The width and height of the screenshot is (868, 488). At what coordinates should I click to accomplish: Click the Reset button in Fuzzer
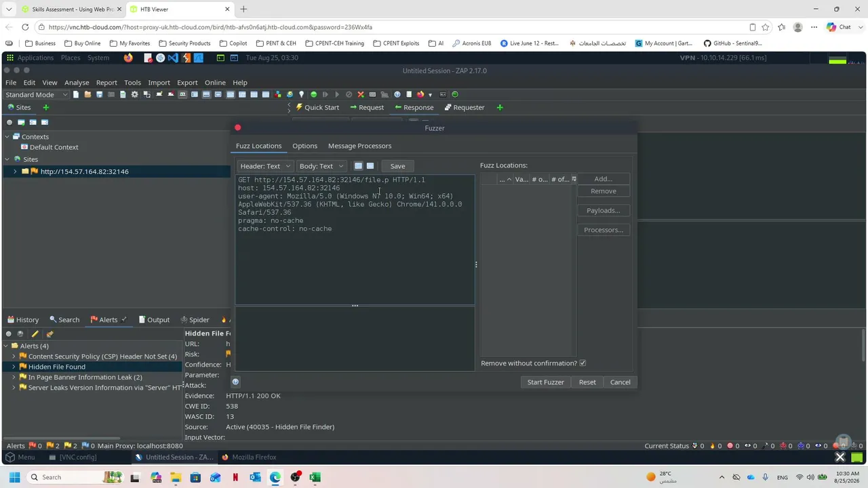click(587, 382)
